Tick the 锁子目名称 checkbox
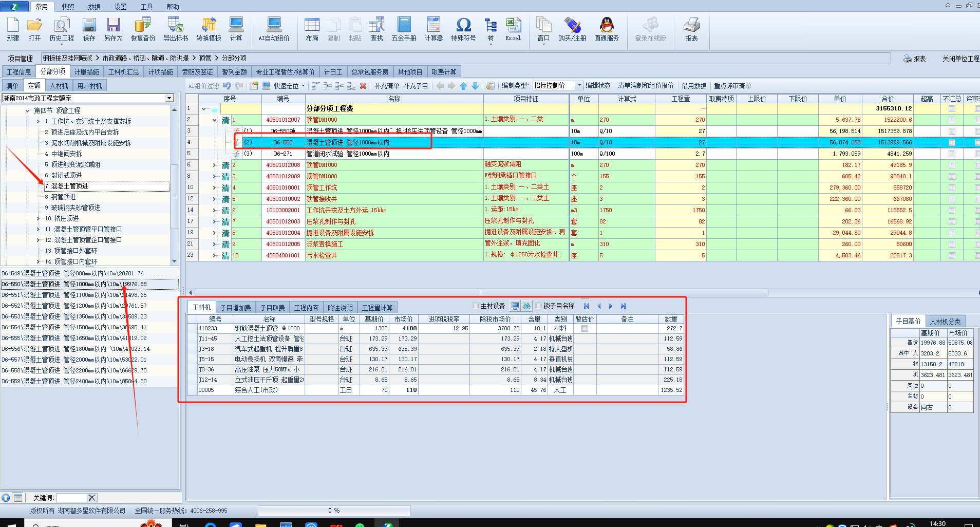 [x=538, y=306]
